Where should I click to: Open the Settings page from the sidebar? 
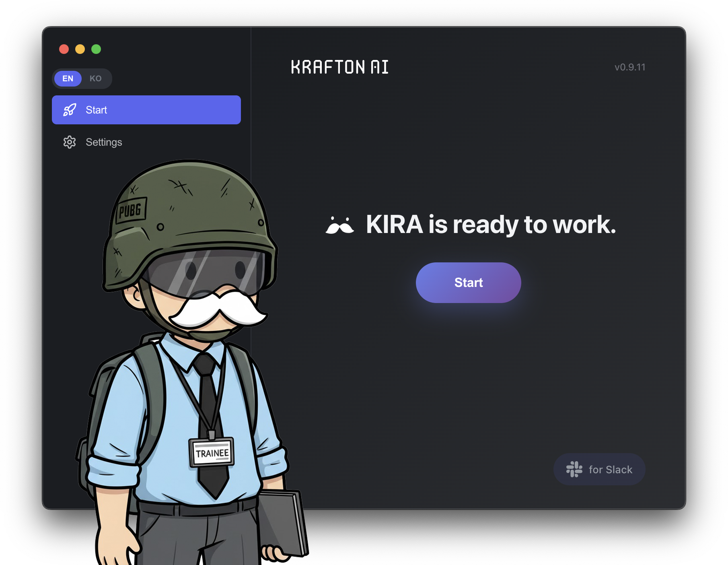coord(103,142)
